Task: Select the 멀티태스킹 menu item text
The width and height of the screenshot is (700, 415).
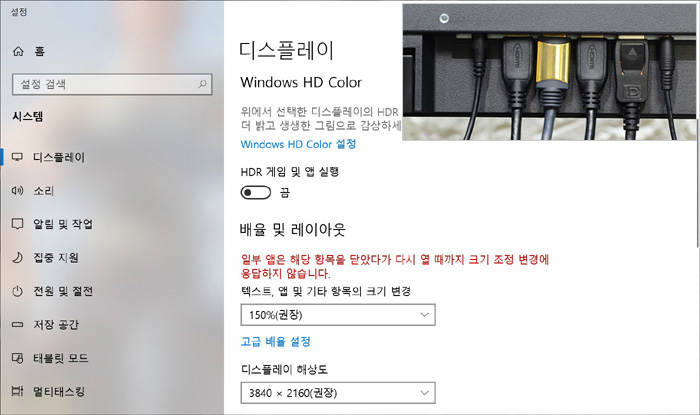Action: coord(59,392)
